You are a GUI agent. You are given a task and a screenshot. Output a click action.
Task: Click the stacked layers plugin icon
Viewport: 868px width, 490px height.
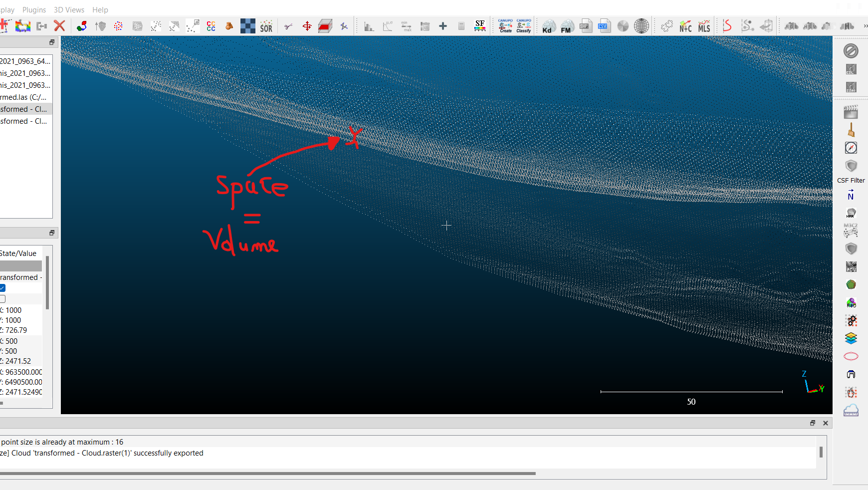[851, 338]
